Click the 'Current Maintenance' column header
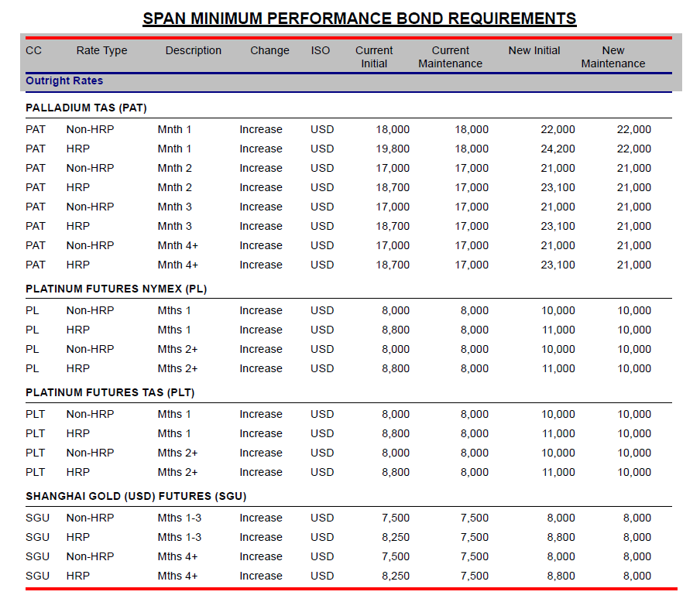The image size is (700, 602). pyautogui.click(x=450, y=57)
